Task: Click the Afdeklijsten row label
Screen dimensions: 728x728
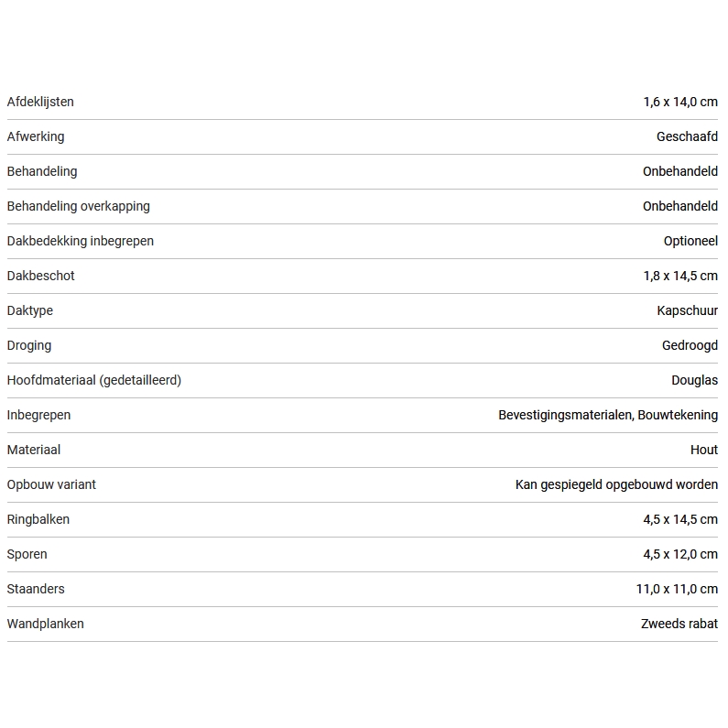Action: coord(40,102)
